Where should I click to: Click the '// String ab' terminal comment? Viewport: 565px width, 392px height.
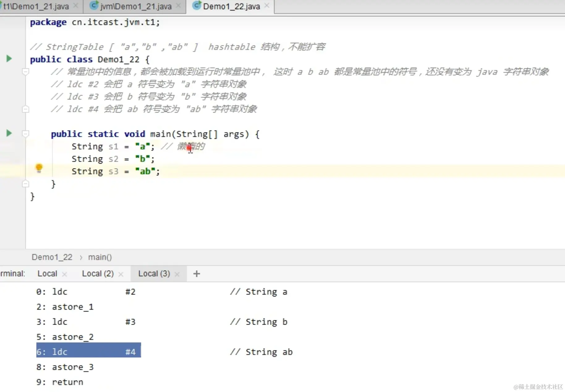click(x=261, y=352)
